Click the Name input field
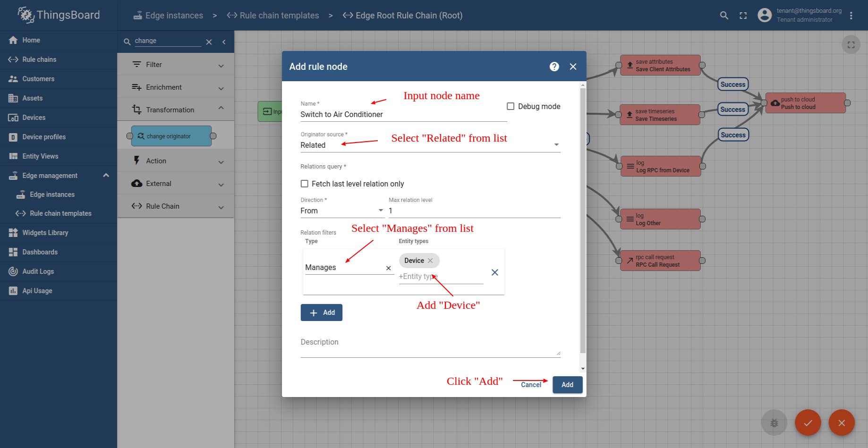 [404, 114]
